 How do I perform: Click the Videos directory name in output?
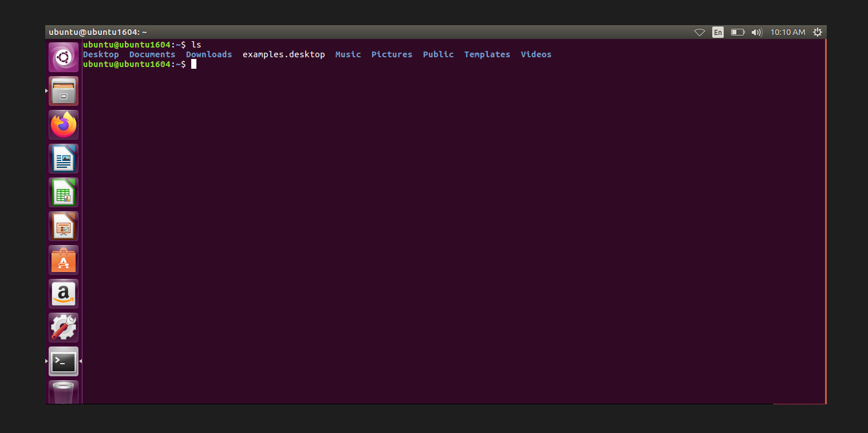tap(536, 54)
